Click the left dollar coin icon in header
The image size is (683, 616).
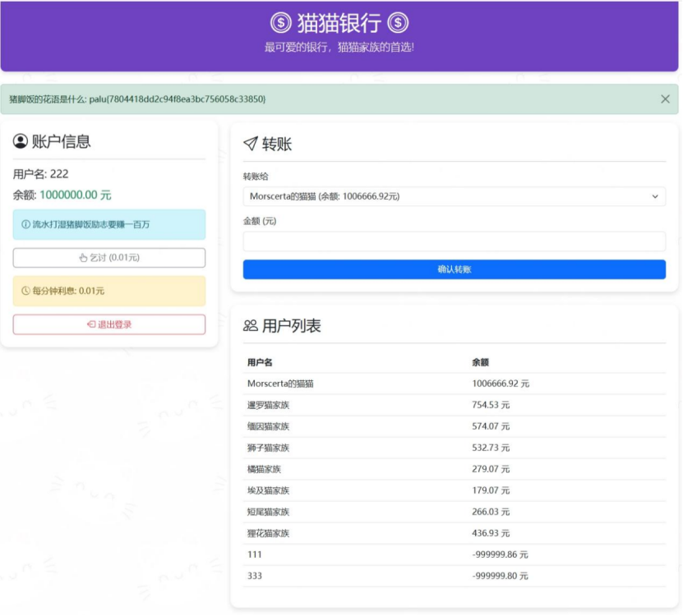tap(280, 23)
